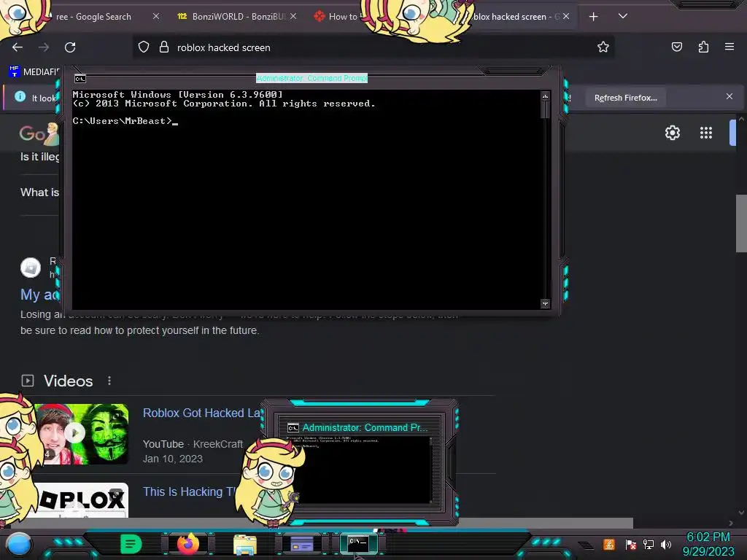This screenshot has height=560, width=747.
Task: Go back to the previous page in Firefox
Action: coord(18,47)
